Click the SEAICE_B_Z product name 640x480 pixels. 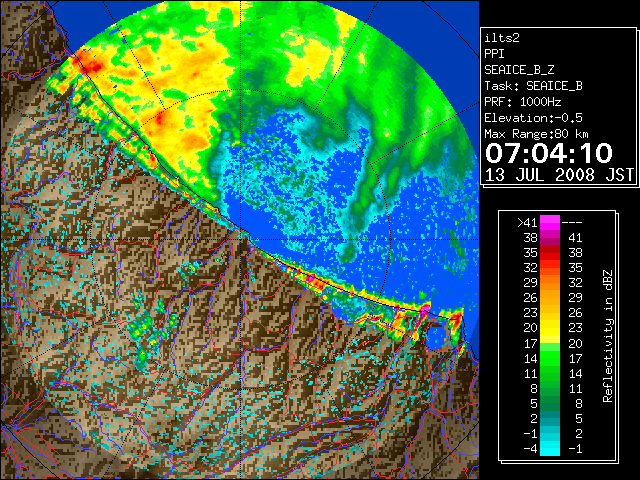coord(519,70)
